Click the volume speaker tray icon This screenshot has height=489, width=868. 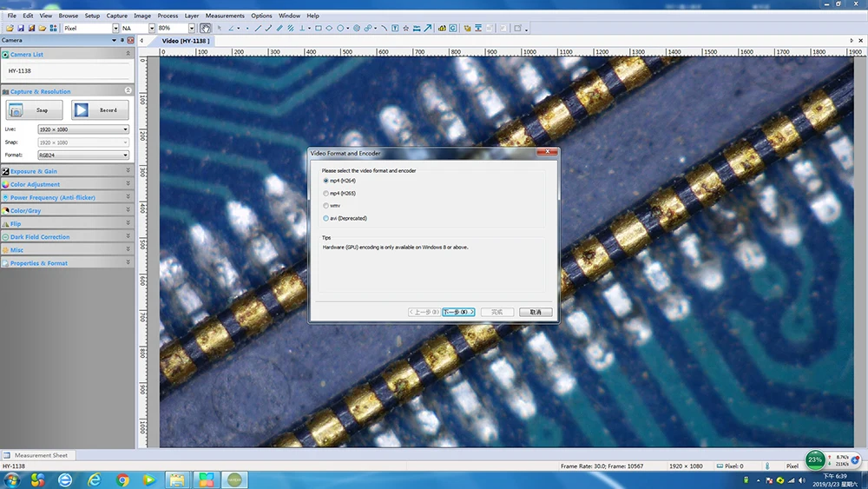click(x=801, y=480)
